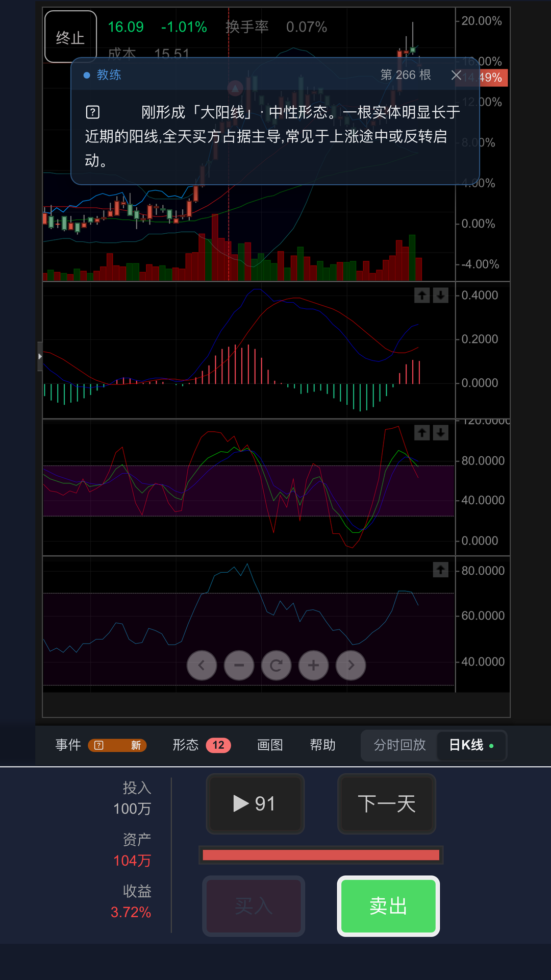This screenshot has height=980, width=551.
Task: Move the KDJ indicator panel down
Action: pos(441,433)
